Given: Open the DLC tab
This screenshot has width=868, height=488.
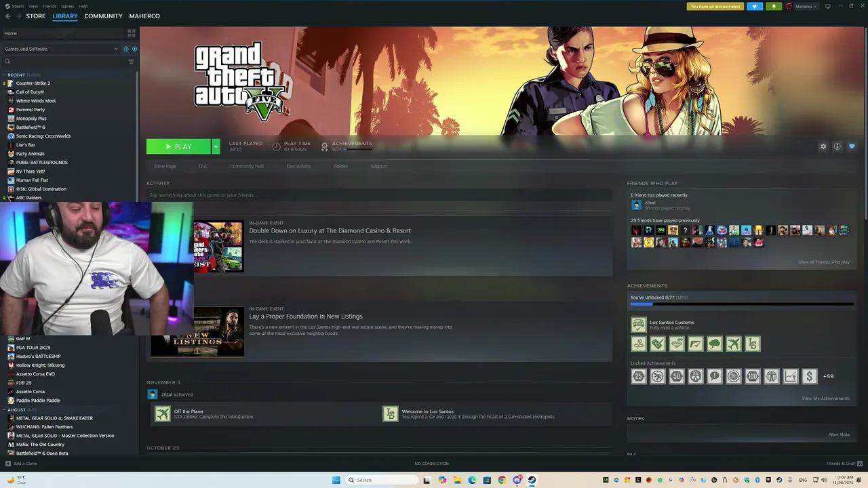Looking at the screenshot, I should click(203, 166).
